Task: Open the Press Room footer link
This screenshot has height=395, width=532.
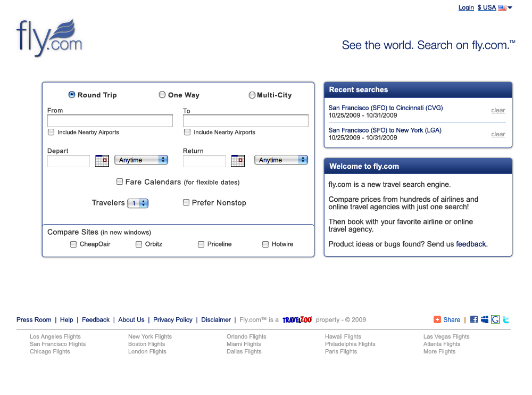Action: [x=34, y=319]
